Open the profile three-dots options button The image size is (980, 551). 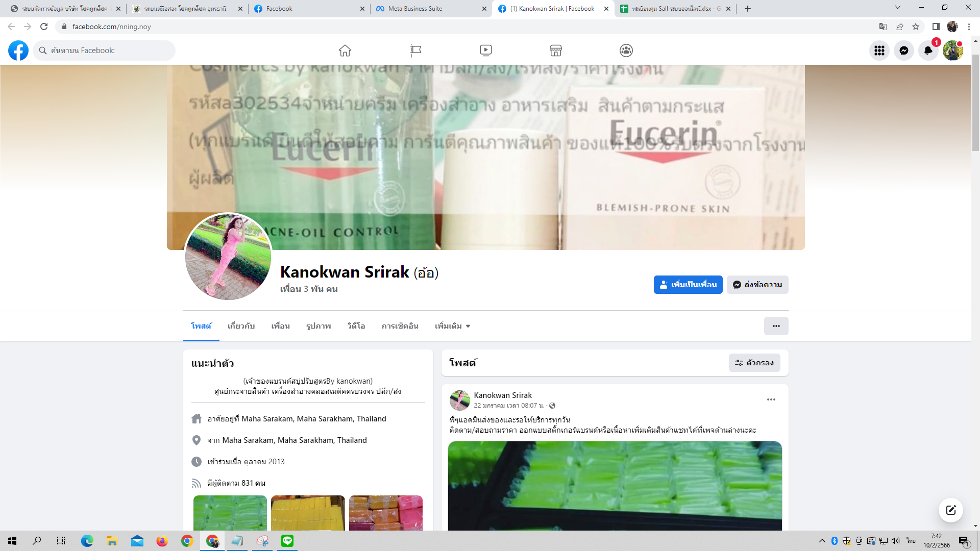pyautogui.click(x=776, y=326)
